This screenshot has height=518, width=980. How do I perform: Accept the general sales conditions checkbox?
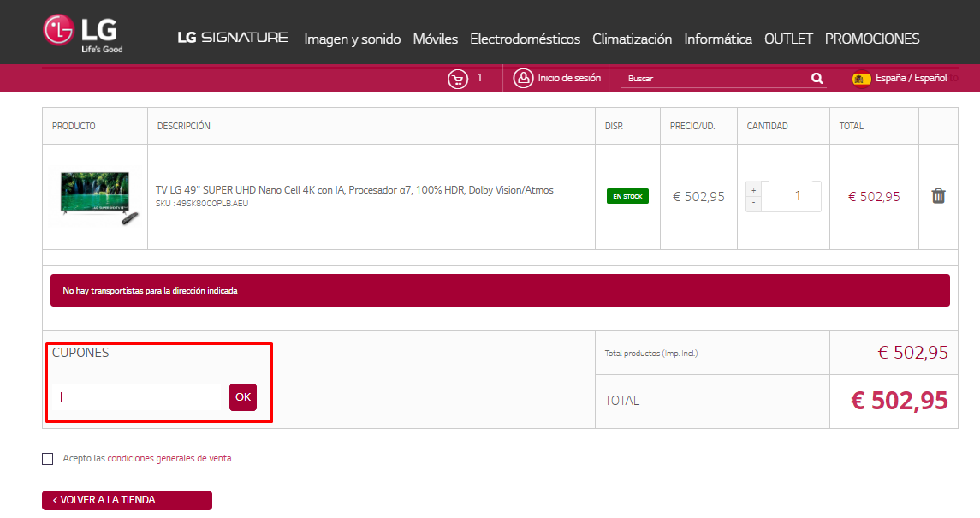(x=48, y=459)
